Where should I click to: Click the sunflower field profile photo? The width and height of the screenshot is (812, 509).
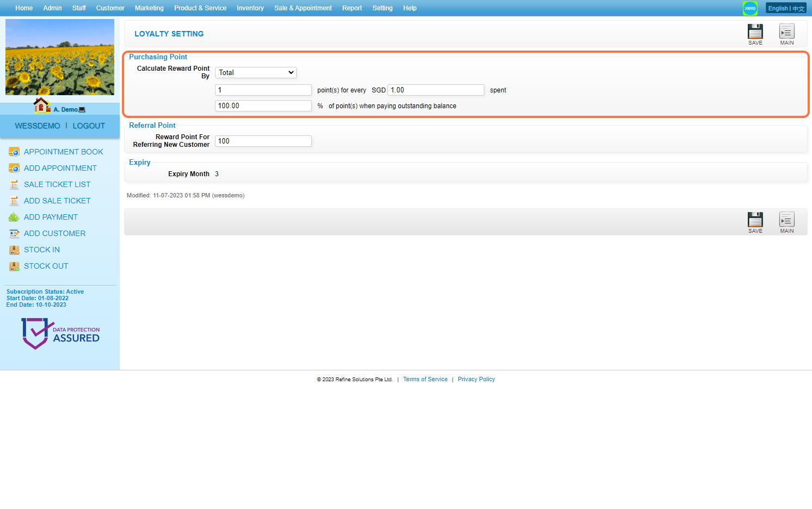(60, 57)
